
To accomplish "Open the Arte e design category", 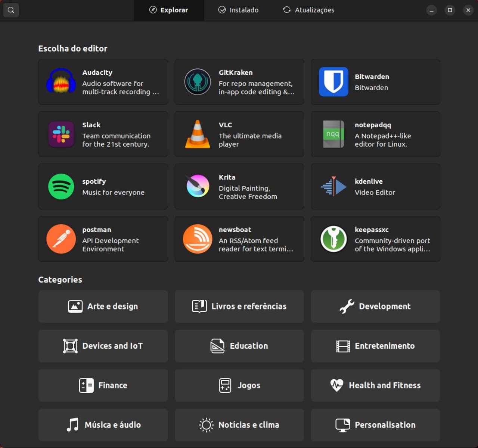I will pos(103,306).
